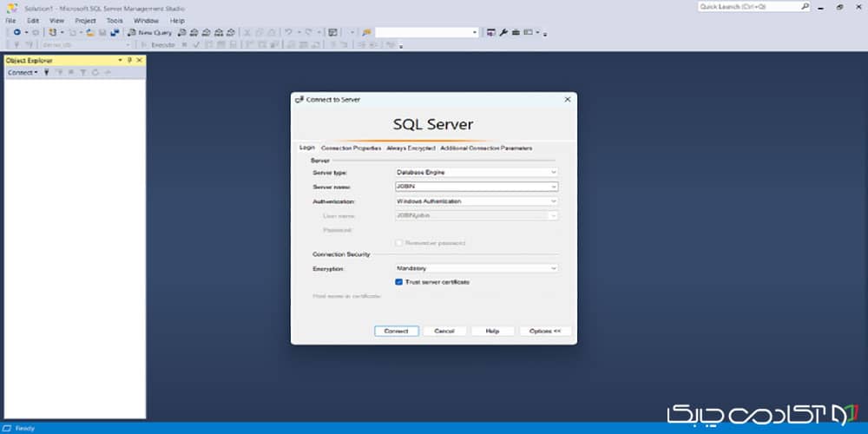Click the icon left of the wrench
Image resolution: width=868 pixels, height=434 pixels.
click(x=490, y=33)
